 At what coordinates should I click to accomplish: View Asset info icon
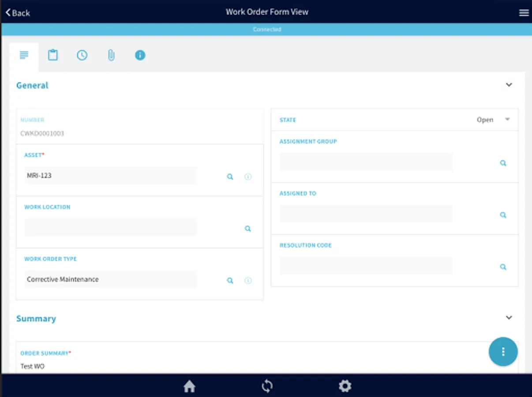click(x=248, y=176)
